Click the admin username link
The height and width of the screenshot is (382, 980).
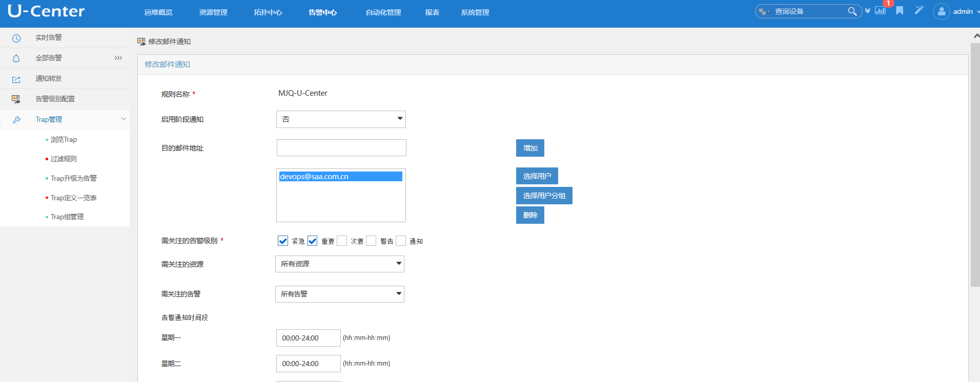click(963, 11)
